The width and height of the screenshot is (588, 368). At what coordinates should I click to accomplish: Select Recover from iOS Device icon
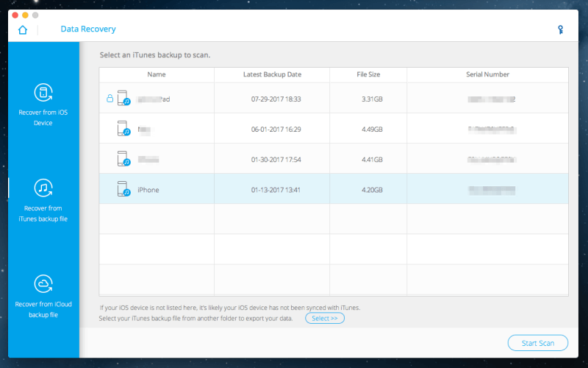pos(43,92)
